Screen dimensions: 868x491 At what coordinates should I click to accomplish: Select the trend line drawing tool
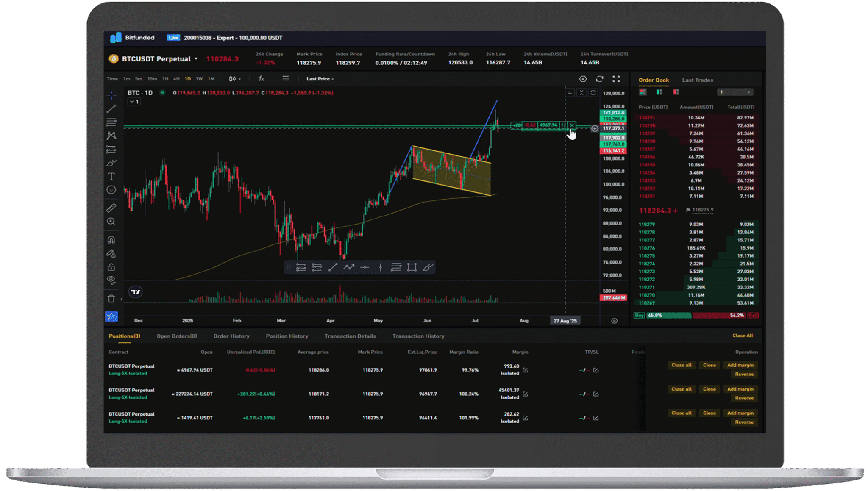coord(111,109)
